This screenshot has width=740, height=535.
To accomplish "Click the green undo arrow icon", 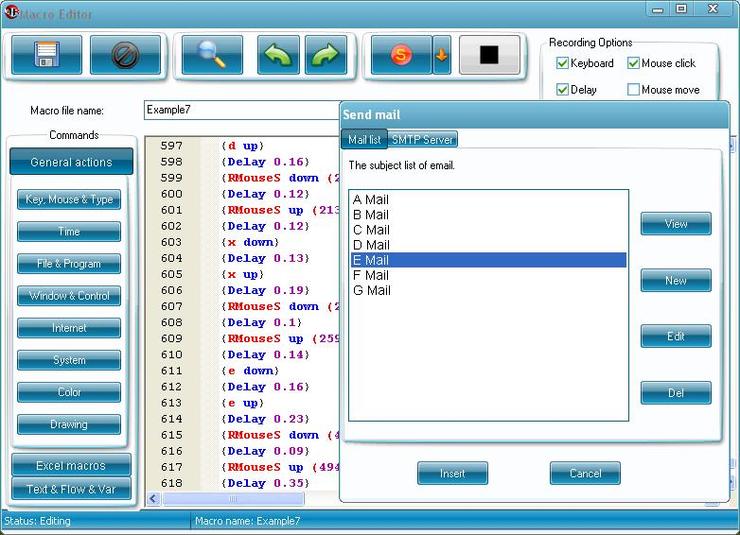I will (278, 55).
